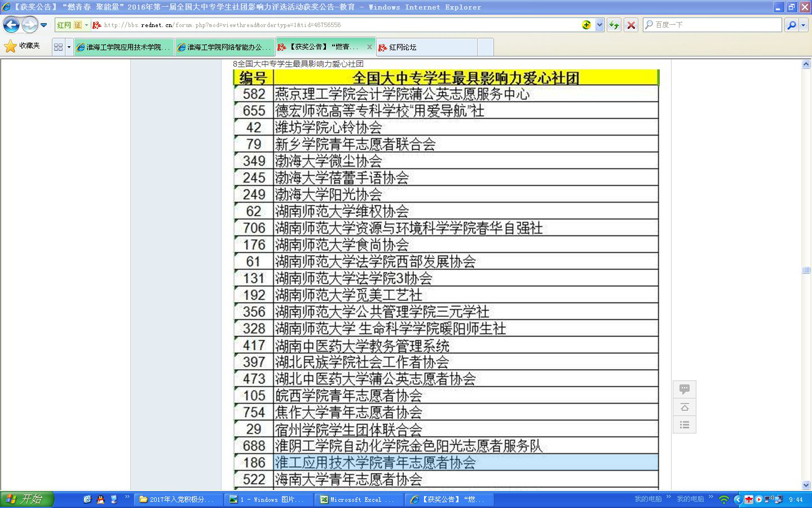Close the active 获奖公告 tab

click(369, 47)
